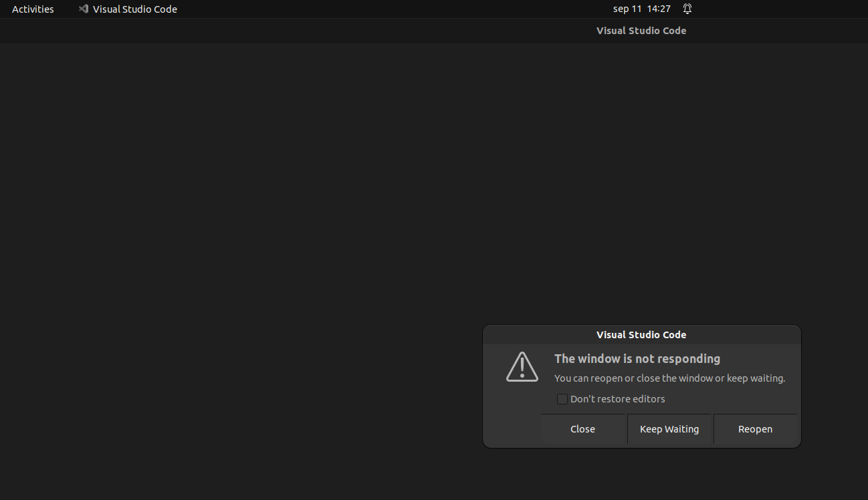The height and width of the screenshot is (500, 868).
Task: Click the Don't restore editors label text
Action: point(617,398)
